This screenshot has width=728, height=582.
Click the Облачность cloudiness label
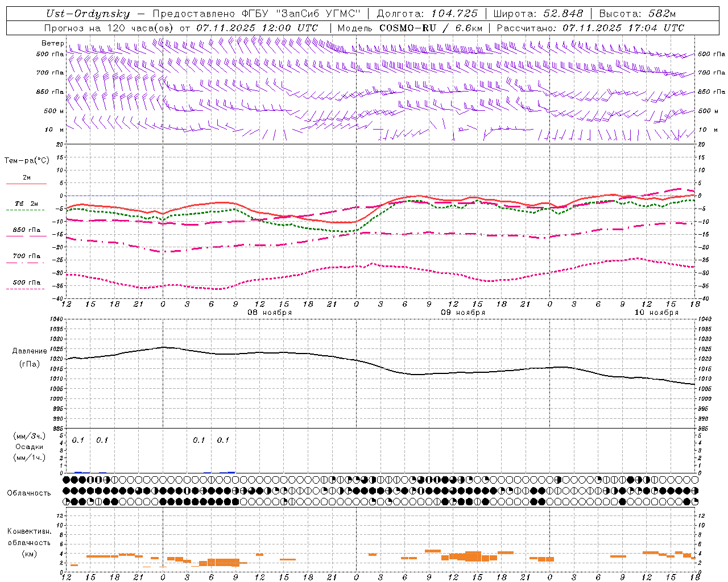click(29, 493)
